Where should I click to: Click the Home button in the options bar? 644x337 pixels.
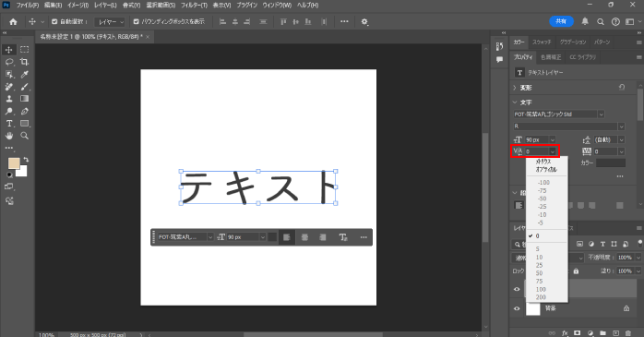13,22
